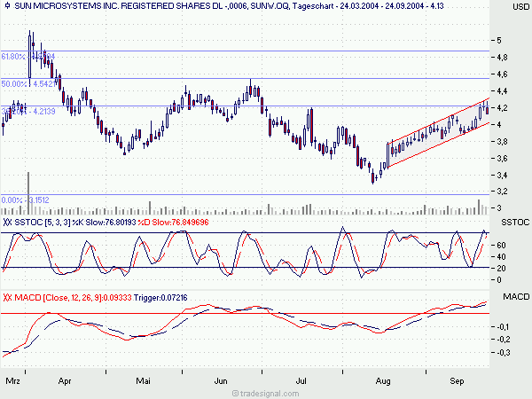
Task: Click the 38.20% 4.2139 Fibonacci label
Action: [28, 112]
